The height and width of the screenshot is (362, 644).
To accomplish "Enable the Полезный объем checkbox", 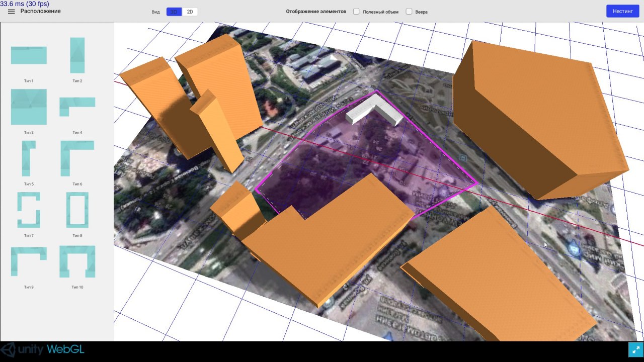I will tap(356, 12).
